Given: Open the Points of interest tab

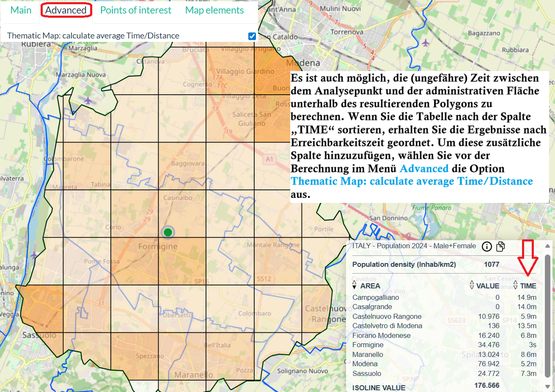Looking at the screenshot, I should (x=136, y=10).
